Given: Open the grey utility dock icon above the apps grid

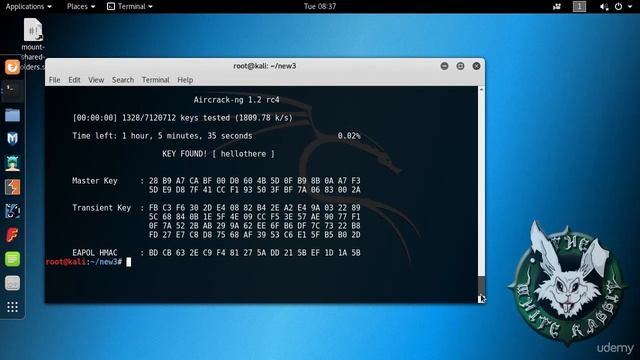Looking at the screenshot, I should [x=12, y=283].
